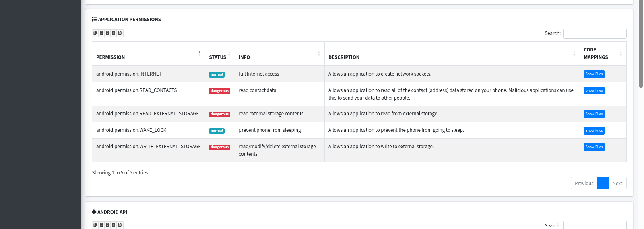644x229 pixels.
Task: Click the normal badge for INTERNET permission
Action: pos(217,74)
